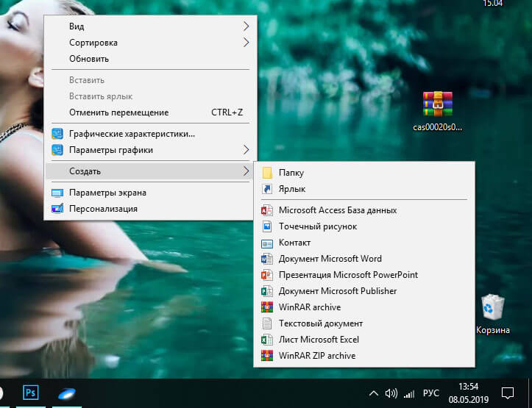Create a new Папку folder
Screen dimensions: 532x408
click(291, 173)
